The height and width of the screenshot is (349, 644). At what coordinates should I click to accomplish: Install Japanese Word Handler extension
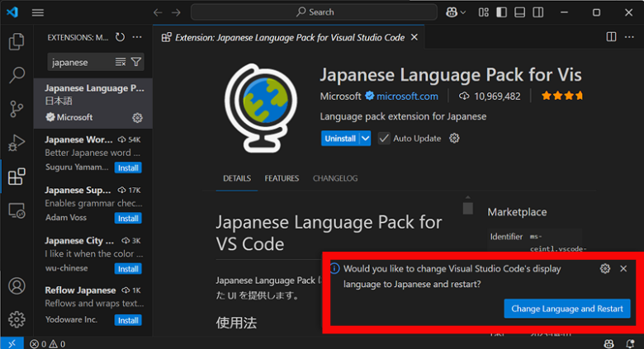(128, 168)
